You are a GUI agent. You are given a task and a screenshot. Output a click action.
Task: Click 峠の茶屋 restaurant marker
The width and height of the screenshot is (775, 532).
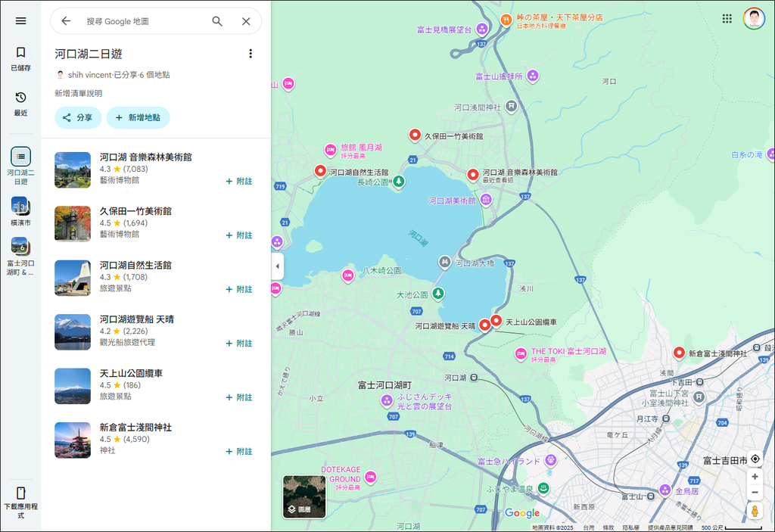[506, 20]
